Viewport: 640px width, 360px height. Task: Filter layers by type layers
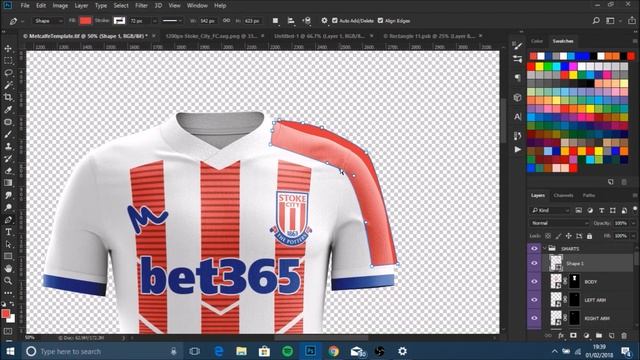point(601,211)
